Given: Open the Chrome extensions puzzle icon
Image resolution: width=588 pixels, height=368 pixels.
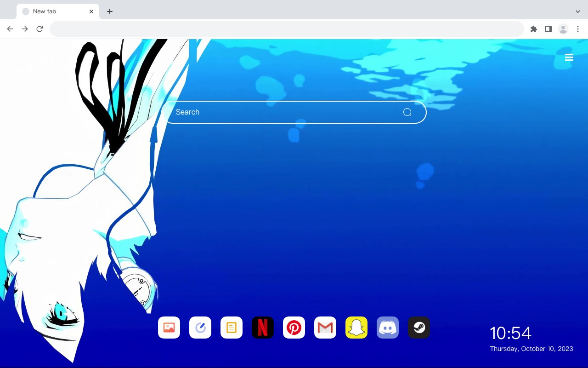Looking at the screenshot, I should point(533,29).
